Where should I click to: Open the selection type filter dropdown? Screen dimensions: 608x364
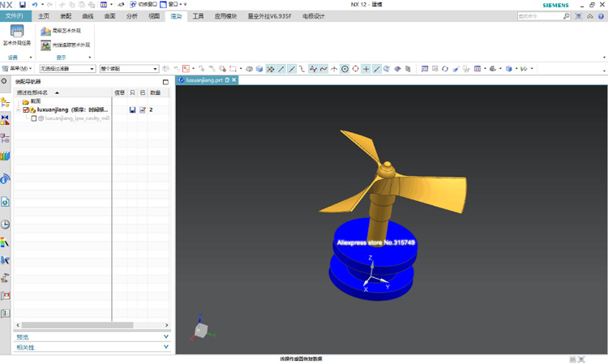(x=67, y=69)
